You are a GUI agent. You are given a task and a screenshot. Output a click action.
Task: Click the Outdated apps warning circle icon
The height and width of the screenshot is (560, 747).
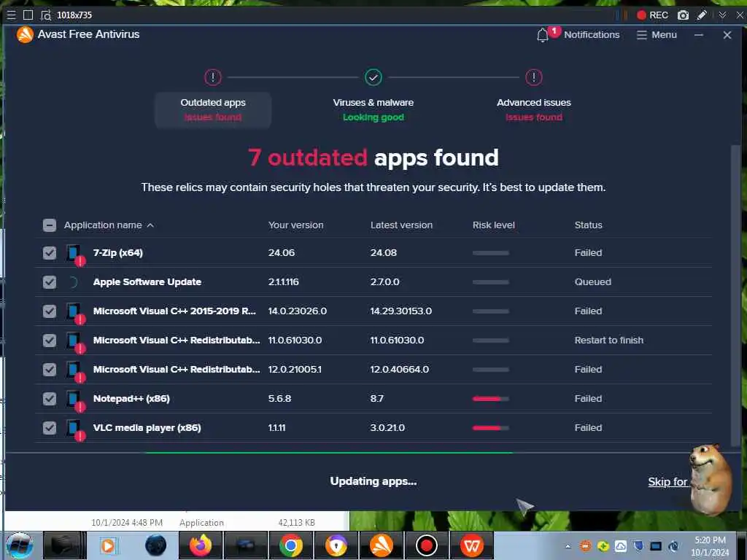(x=213, y=77)
